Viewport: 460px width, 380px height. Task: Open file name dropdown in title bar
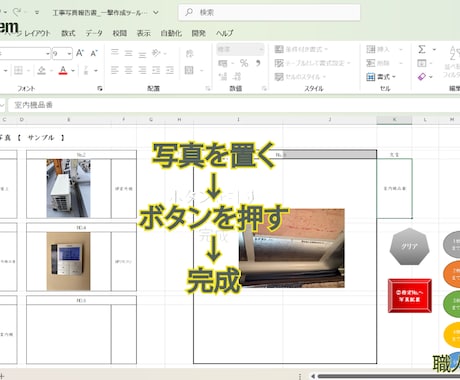[156, 13]
